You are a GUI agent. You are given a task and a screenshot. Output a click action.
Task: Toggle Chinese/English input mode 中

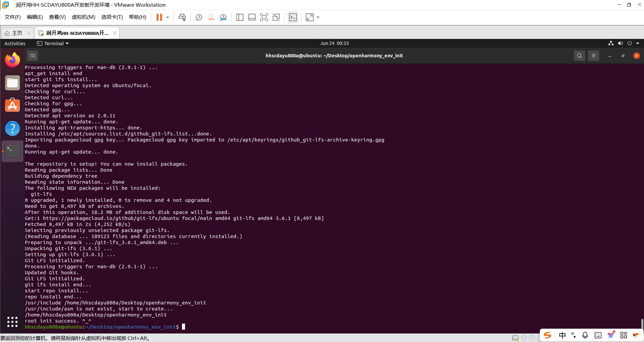point(562,335)
